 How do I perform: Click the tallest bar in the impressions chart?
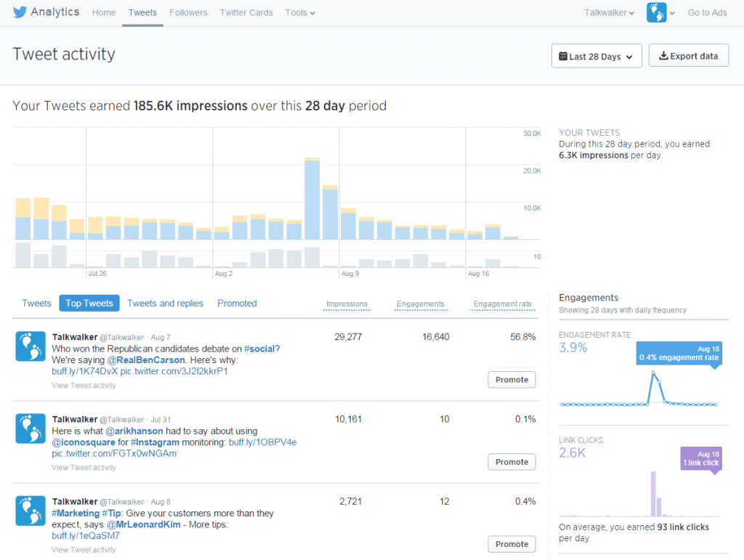point(312,196)
